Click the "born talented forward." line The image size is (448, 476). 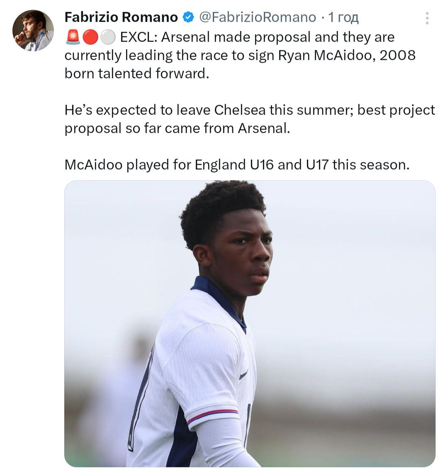pos(135,74)
